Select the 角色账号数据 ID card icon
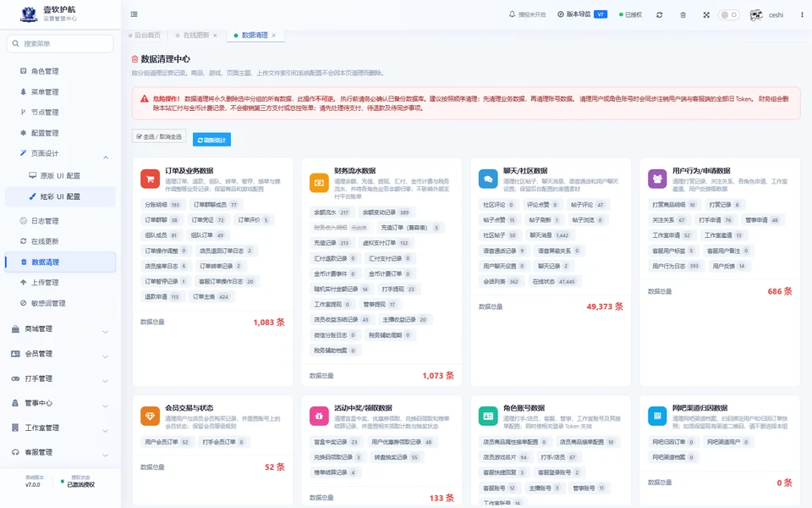 [x=488, y=416]
